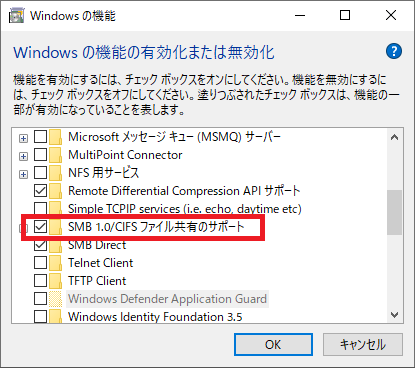Click the blue help question mark icon

pos(394,51)
